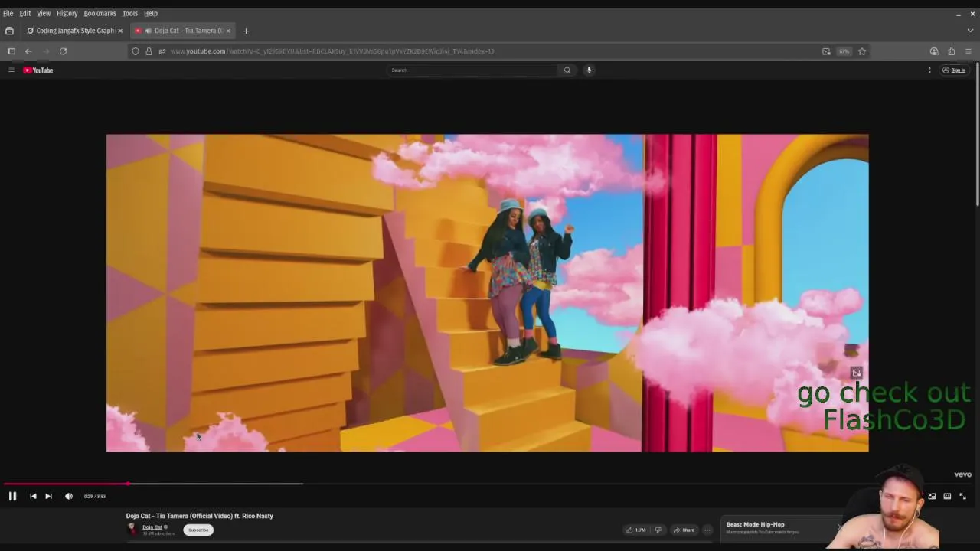Go to the YouTube home logo
The height and width of the screenshot is (551, 980).
click(x=38, y=70)
